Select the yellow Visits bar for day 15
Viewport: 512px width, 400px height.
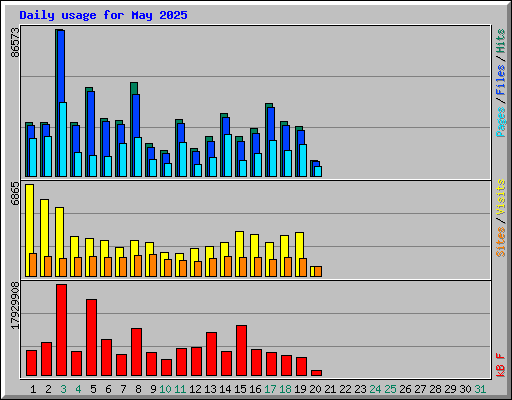coord(239,244)
